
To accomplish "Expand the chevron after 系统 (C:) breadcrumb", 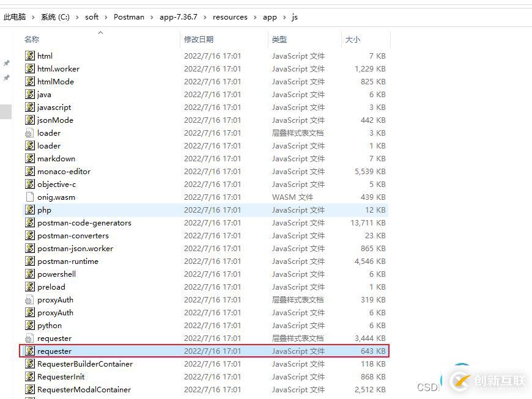I will 77,17.
